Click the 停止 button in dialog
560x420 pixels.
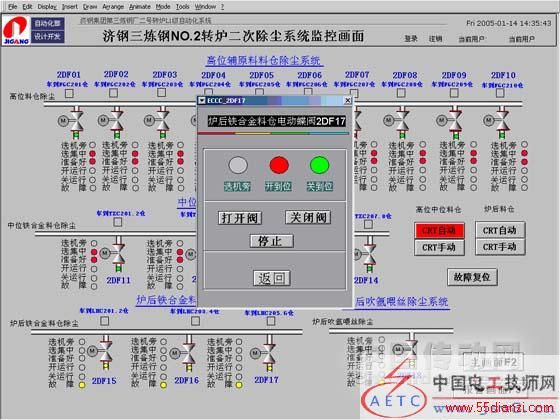[x=271, y=241]
